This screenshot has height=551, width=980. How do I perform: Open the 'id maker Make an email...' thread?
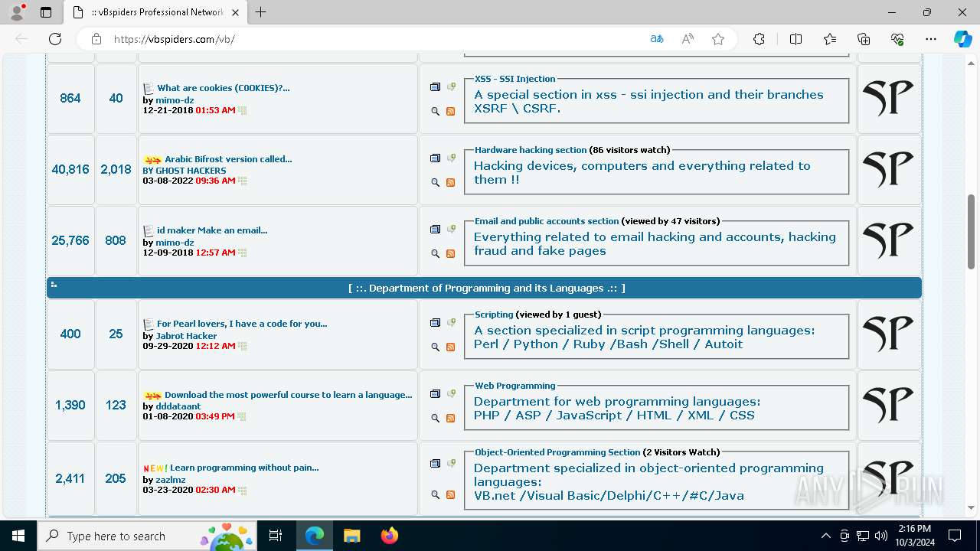(212, 230)
